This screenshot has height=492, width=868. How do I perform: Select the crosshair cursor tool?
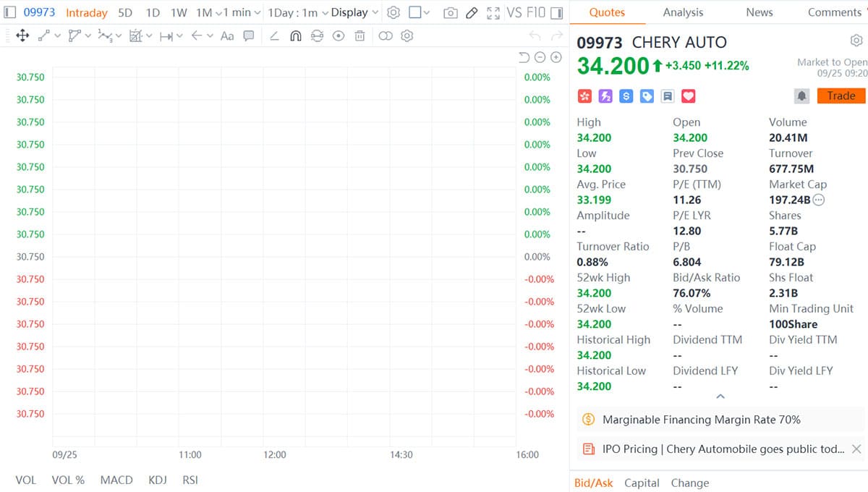(x=22, y=35)
